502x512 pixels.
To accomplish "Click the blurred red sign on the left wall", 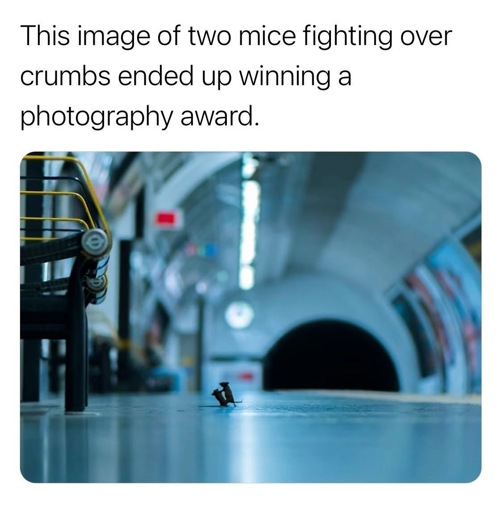I will (166, 219).
